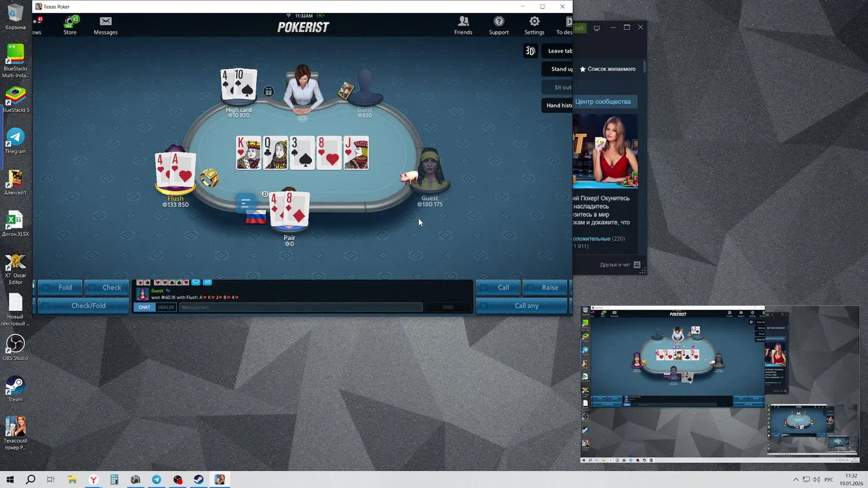Click the Windows Start button

[x=10, y=480]
